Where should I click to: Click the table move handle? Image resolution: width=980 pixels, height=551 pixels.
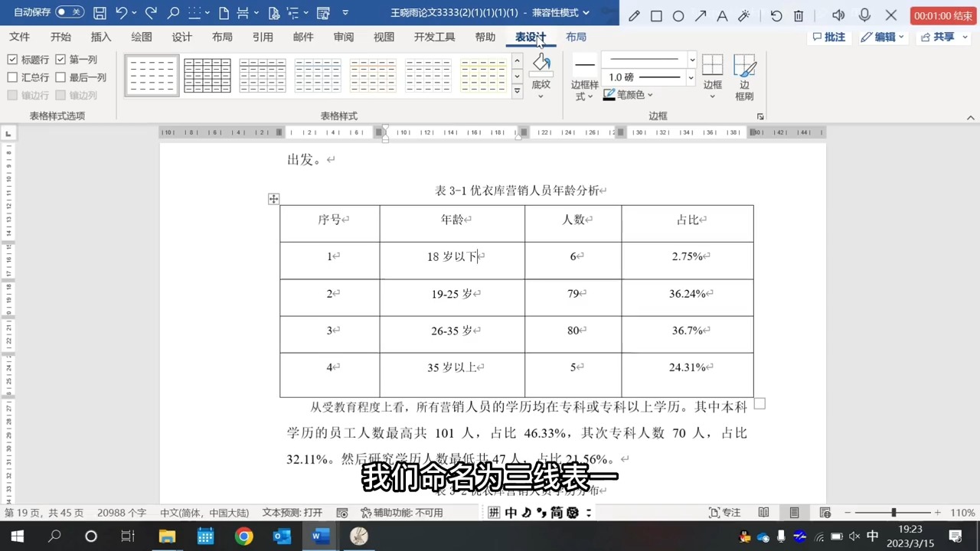(x=273, y=199)
